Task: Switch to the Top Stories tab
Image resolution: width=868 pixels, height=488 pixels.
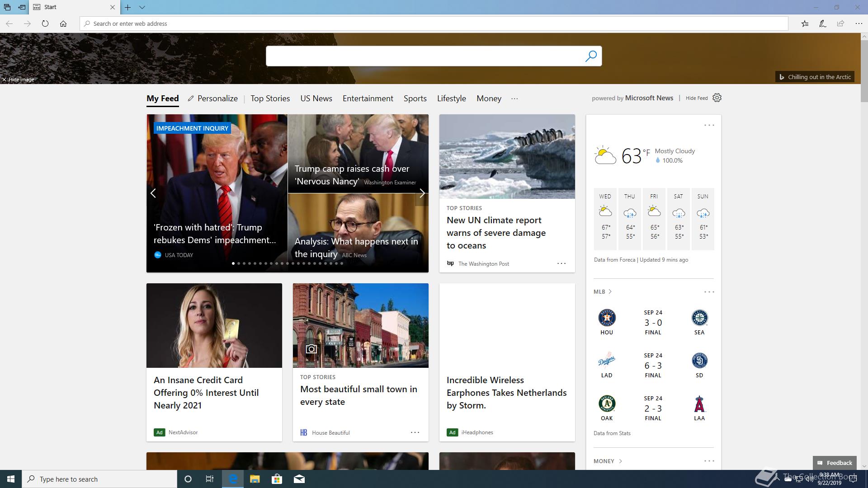Action: [270, 99]
